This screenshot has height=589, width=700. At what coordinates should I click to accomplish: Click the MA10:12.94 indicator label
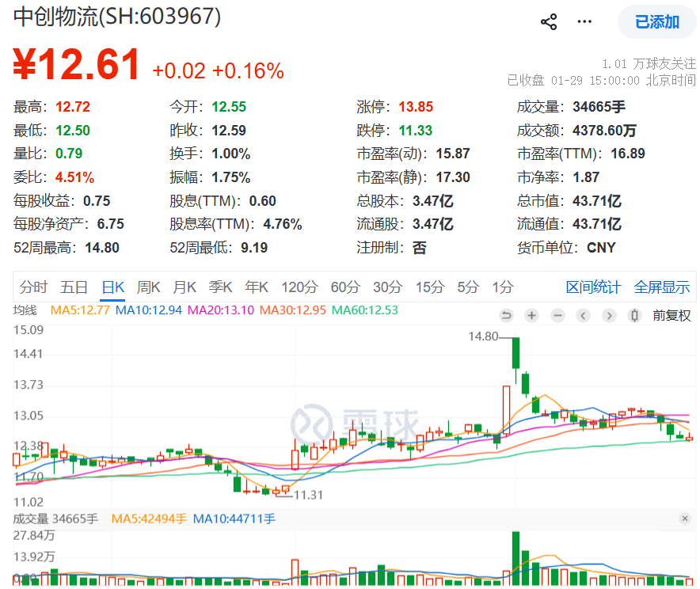149,310
